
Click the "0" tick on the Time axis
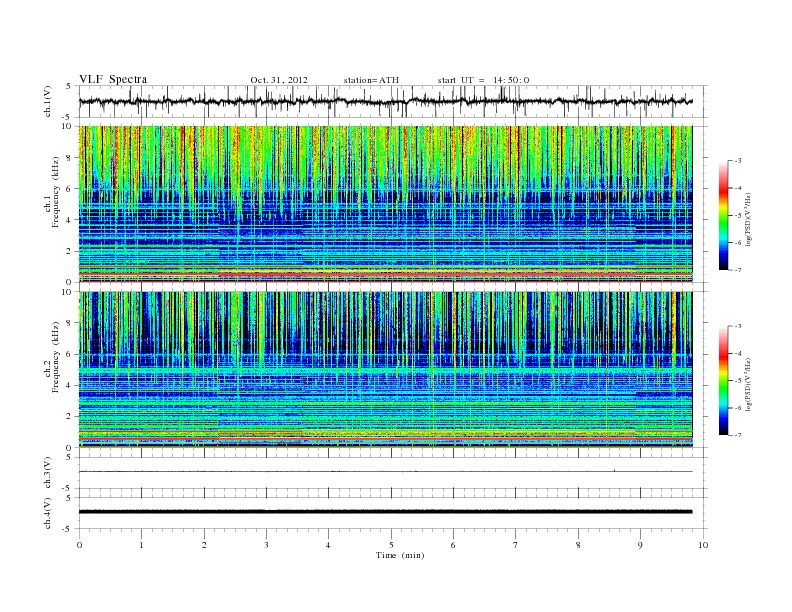[79, 545]
